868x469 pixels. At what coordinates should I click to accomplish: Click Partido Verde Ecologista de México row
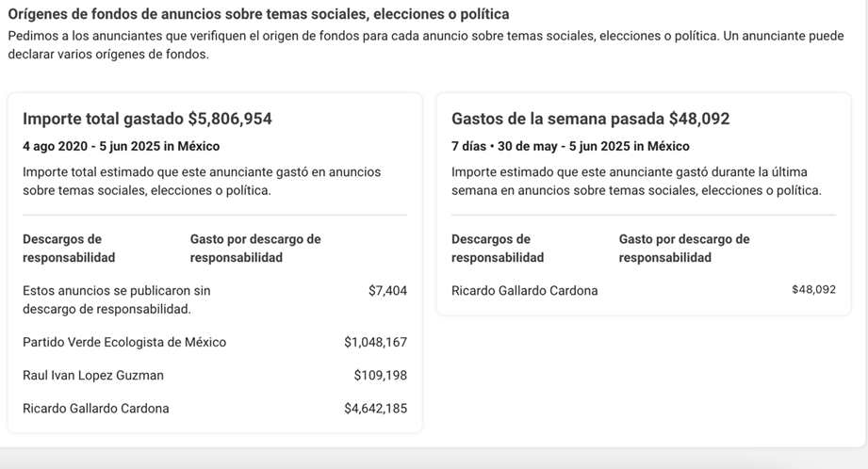pyautogui.click(x=215, y=343)
